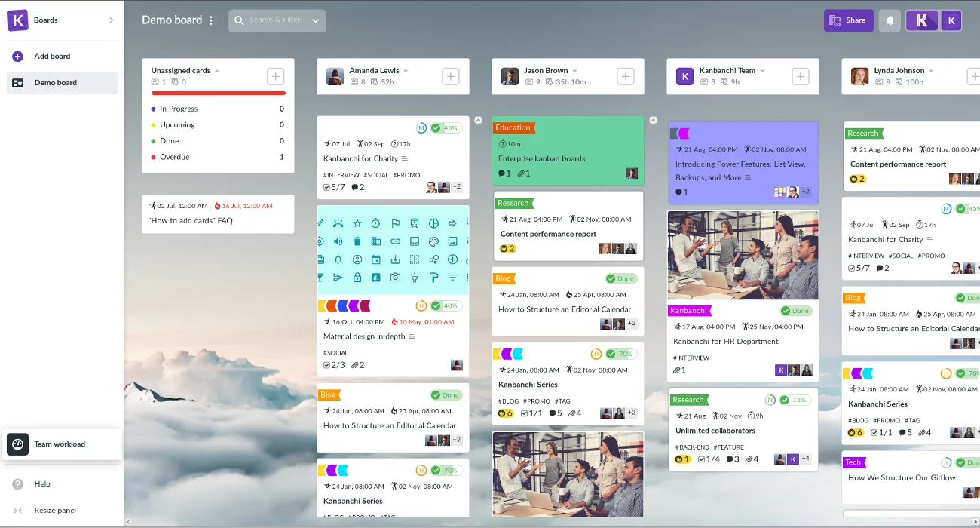Click plus icon for Jason Brown's list

[x=625, y=76]
